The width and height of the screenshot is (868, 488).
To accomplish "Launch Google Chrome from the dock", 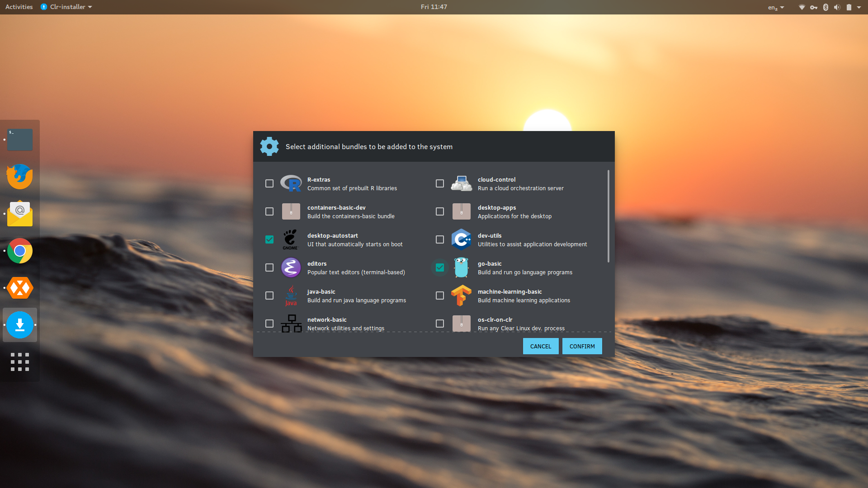I will point(20,251).
